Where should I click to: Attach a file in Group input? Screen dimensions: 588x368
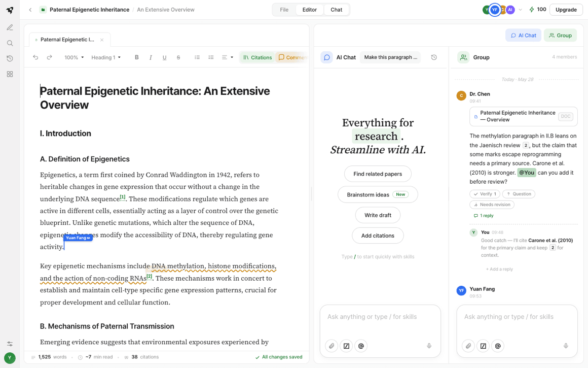pos(468,346)
